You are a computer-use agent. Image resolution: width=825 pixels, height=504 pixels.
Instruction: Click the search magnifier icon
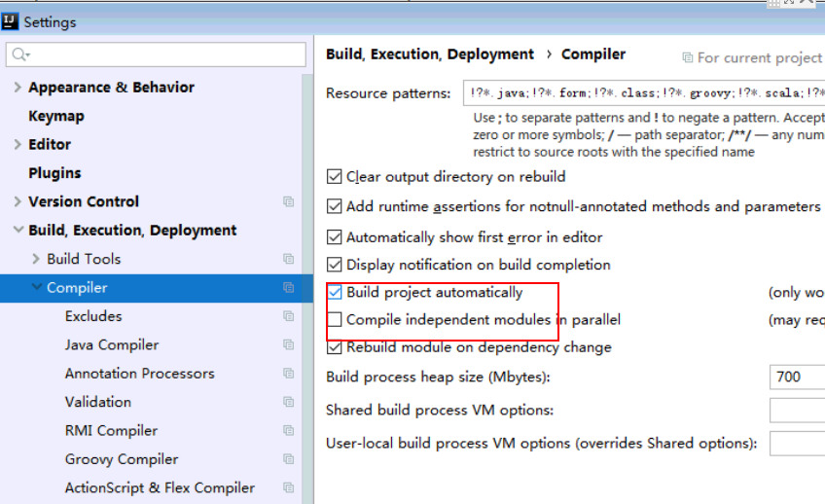point(20,54)
